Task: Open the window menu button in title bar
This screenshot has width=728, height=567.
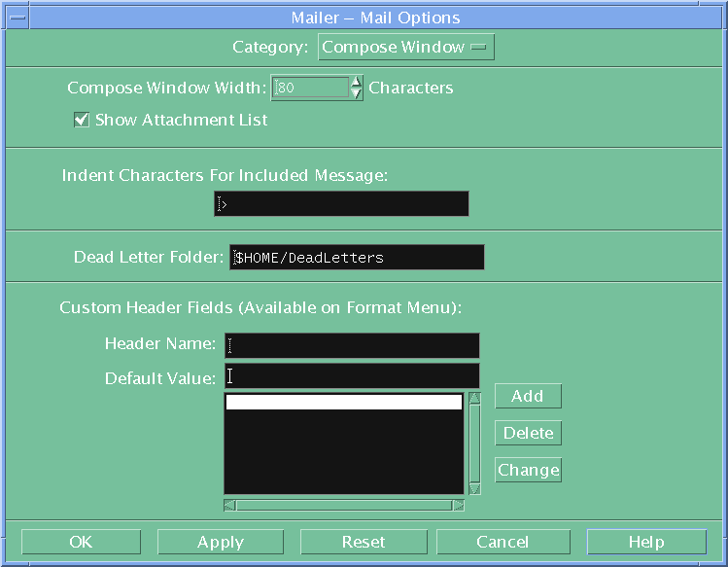Action: pos(17,18)
